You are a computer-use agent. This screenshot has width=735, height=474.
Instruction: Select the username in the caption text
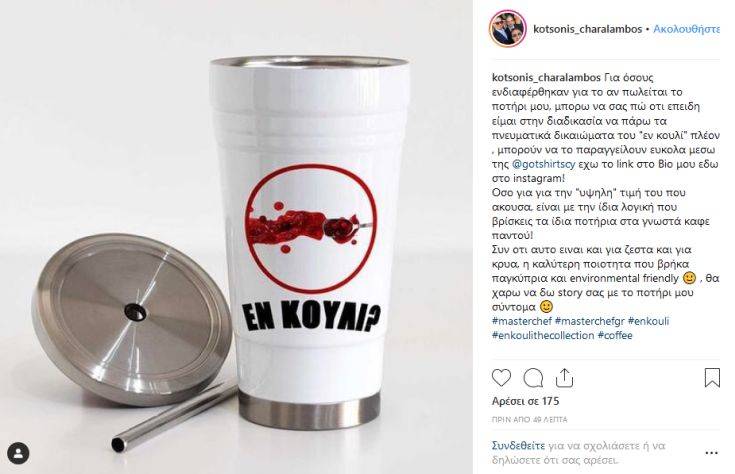click(x=547, y=77)
